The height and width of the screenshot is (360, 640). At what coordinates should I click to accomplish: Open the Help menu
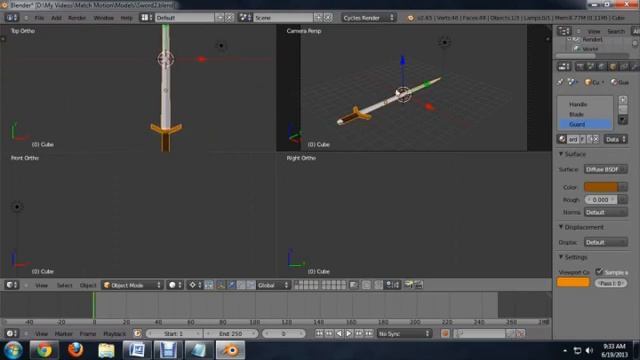(x=127, y=18)
